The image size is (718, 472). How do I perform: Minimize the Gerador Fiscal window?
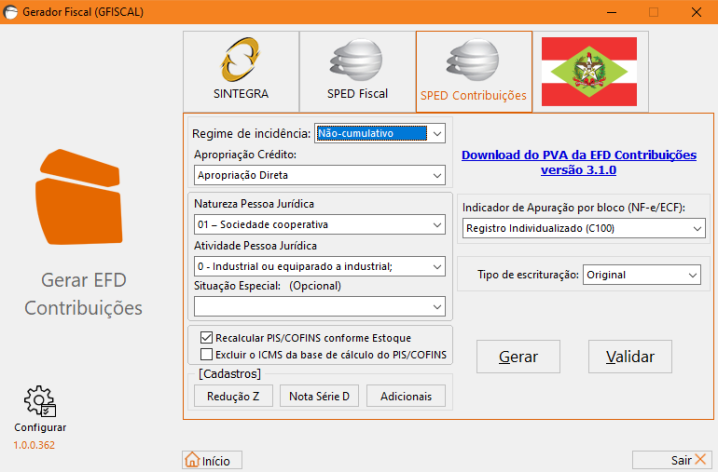tap(611, 12)
